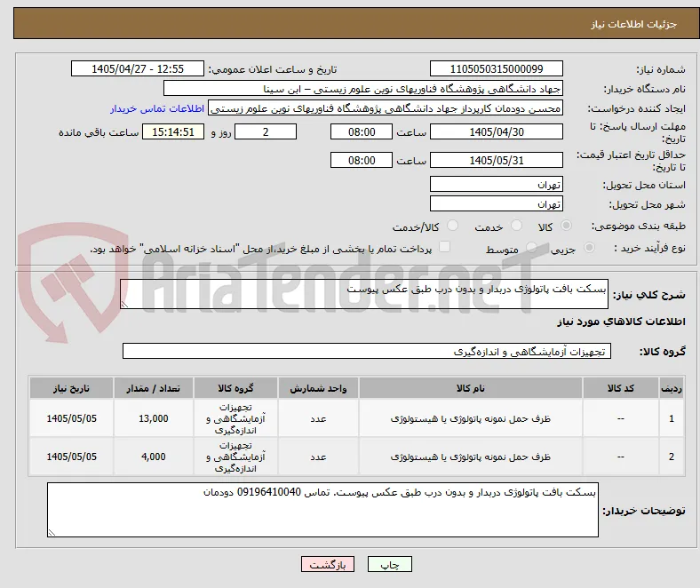
Task: Click item name in row 1
Action: point(471,418)
